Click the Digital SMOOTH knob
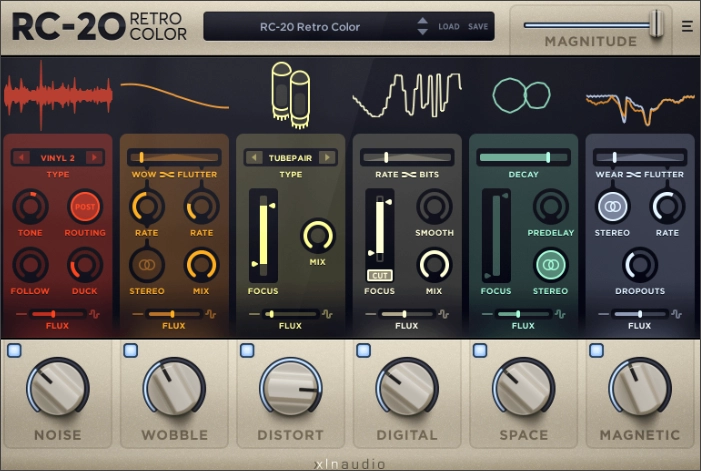The image size is (701, 471). coord(434,206)
